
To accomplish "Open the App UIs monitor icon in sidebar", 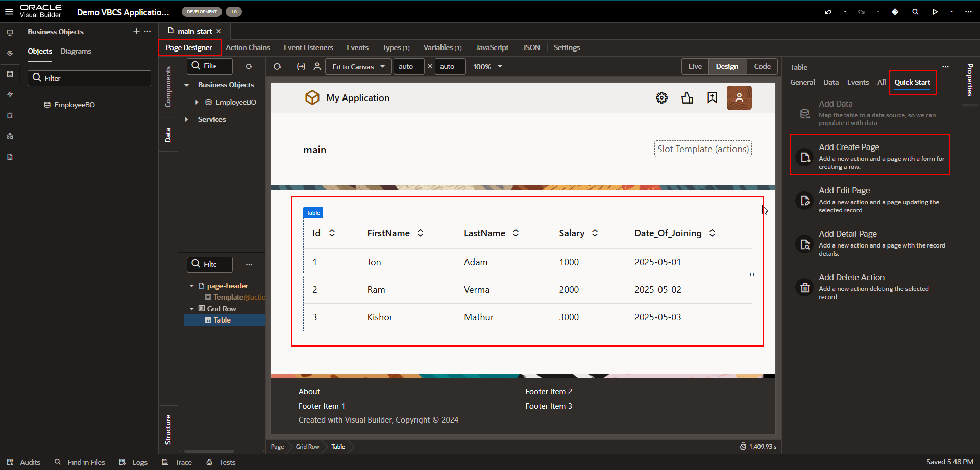I will tap(10, 32).
